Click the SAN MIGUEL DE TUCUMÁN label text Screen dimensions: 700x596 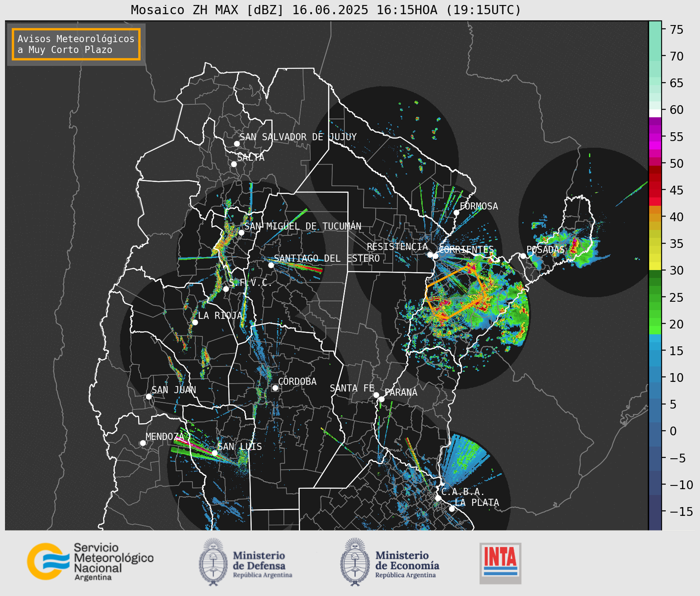point(303,226)
